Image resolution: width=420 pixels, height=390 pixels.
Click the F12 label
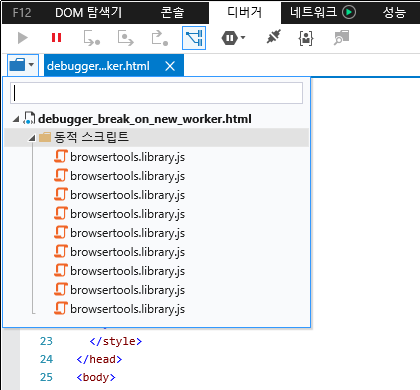click(x=22, y=13)
